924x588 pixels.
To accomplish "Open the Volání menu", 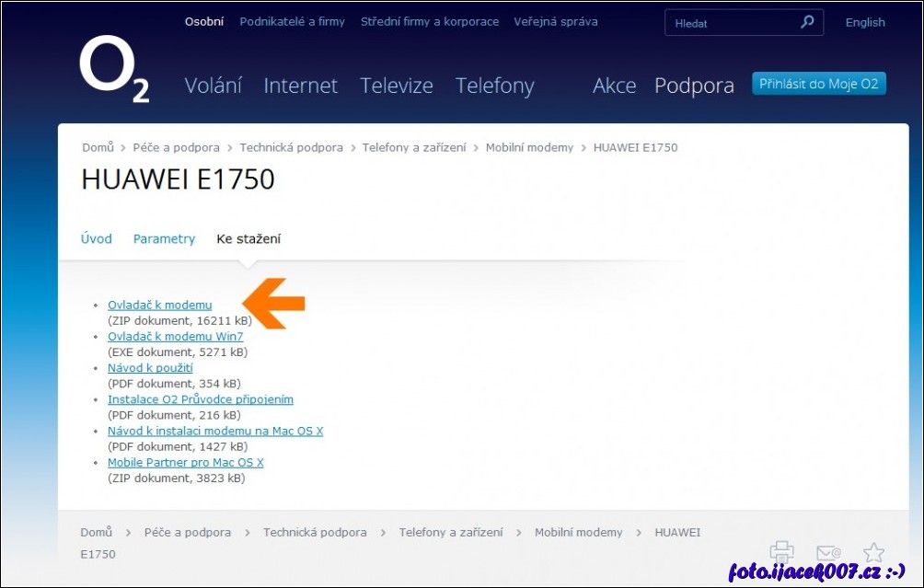I will pyautogui.click(x=213, y=85).
